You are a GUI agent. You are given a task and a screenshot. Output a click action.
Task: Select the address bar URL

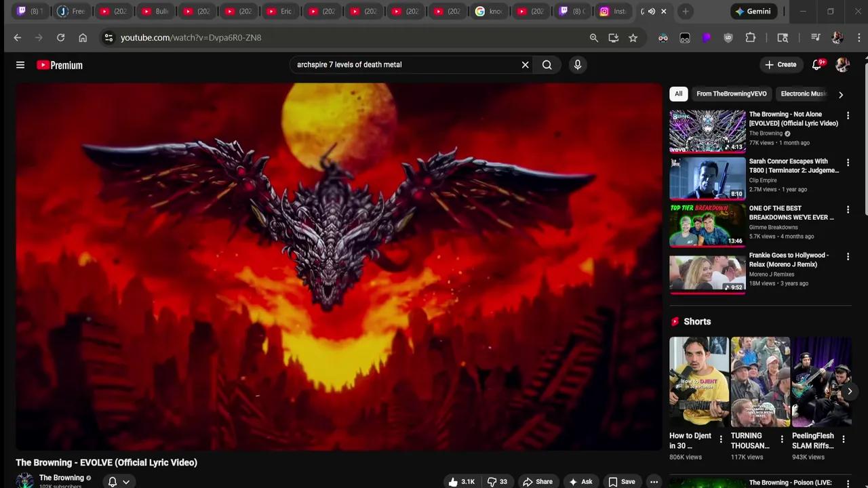click(x=191, y=38)
